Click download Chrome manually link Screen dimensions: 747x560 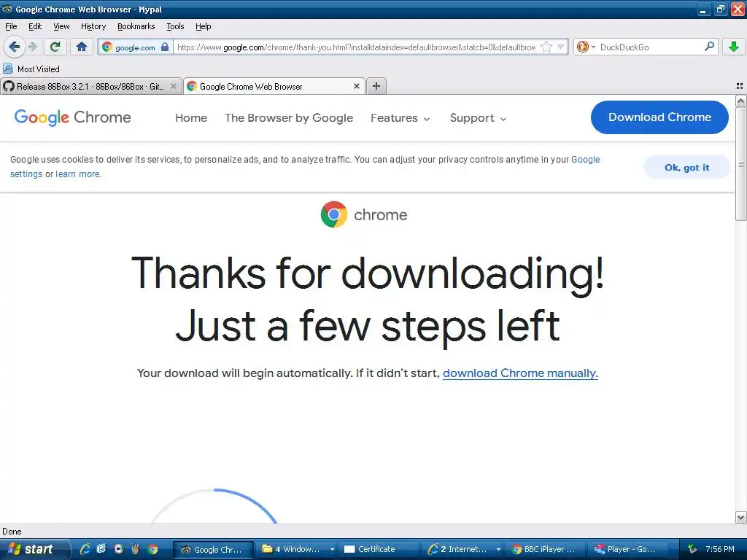tap(520, 373)
